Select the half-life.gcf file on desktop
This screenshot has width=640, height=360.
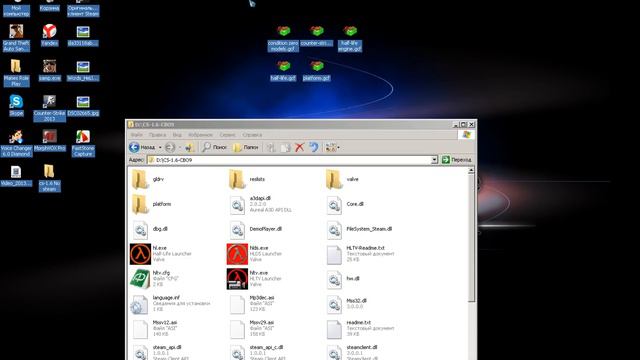click(283, 71)
